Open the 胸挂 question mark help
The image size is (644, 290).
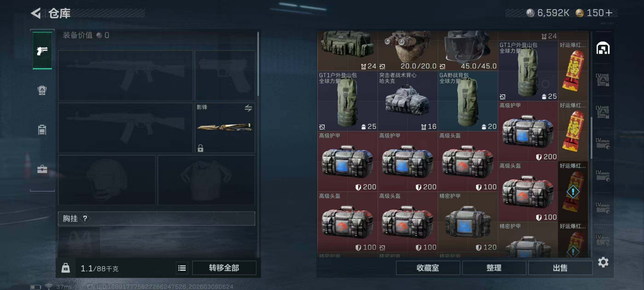pos(85,218)
